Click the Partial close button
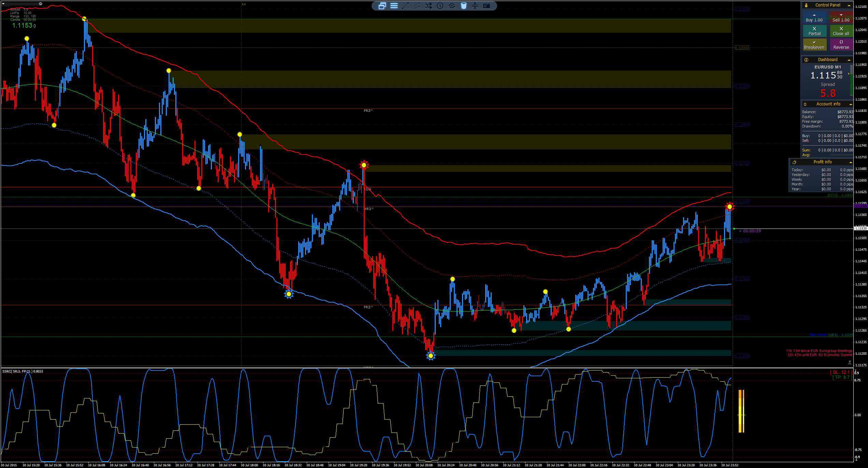The width and height of the screenshot is (868, 468). coord(814,31)
